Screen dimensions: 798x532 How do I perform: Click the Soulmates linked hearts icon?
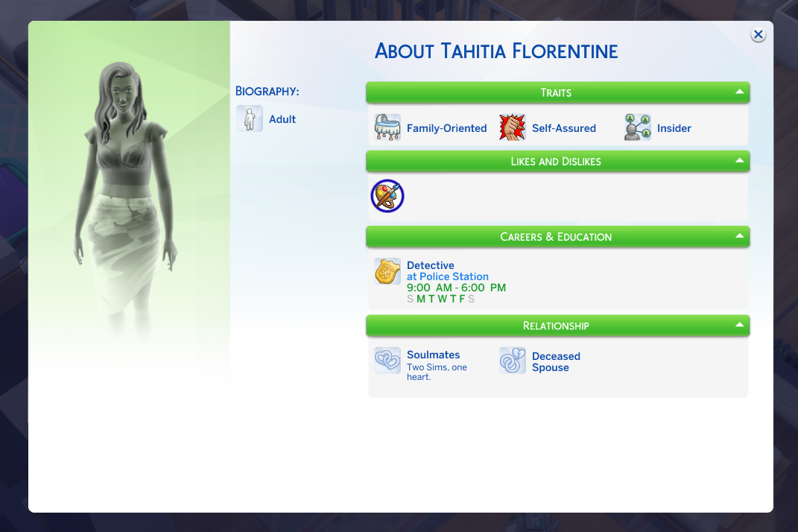tap(387, 361)
